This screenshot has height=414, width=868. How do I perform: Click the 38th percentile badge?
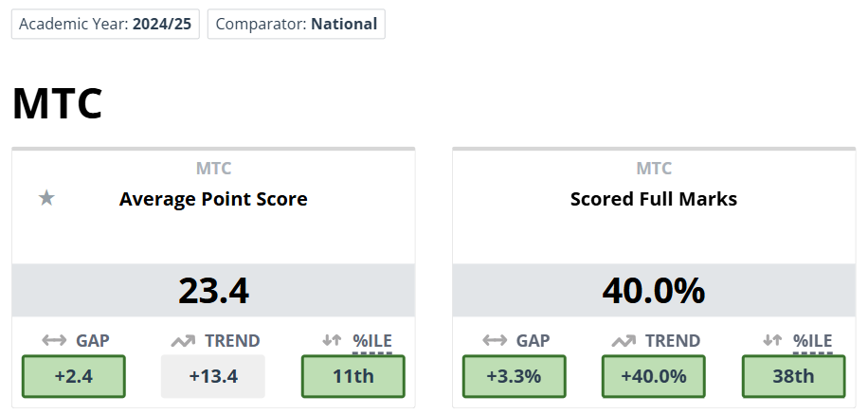point(793,376)
